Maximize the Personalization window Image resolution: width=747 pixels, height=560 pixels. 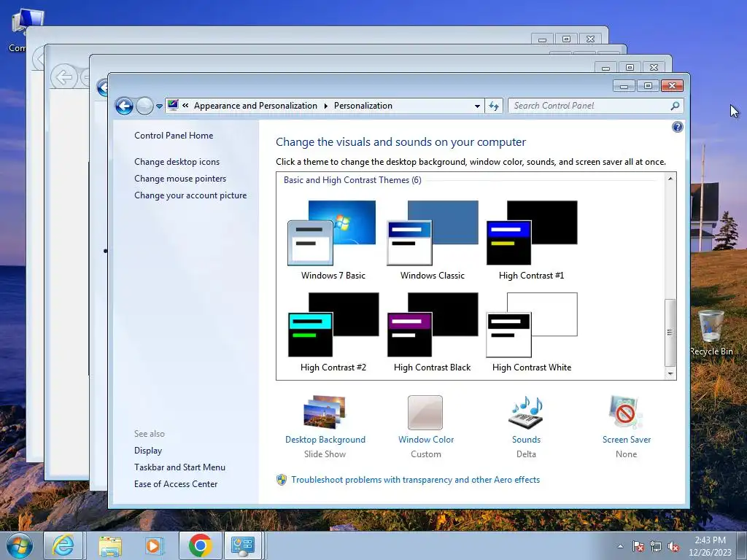click(648, 86)
